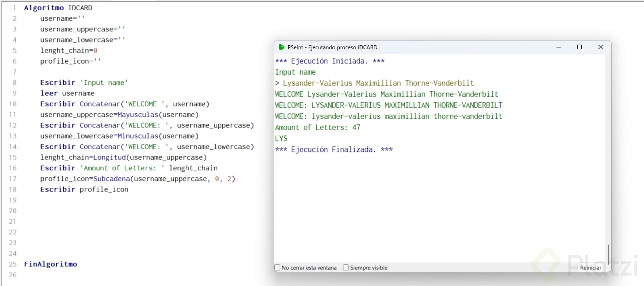Click the FinAlgoritmo keyword

pyautogui.click(x=51, y=264)
